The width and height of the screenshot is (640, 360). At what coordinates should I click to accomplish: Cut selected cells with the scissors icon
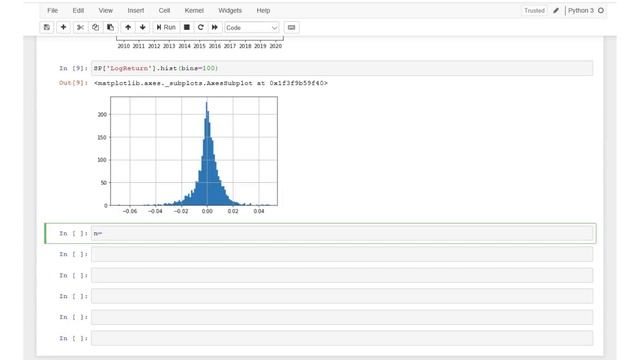[80, 27]
